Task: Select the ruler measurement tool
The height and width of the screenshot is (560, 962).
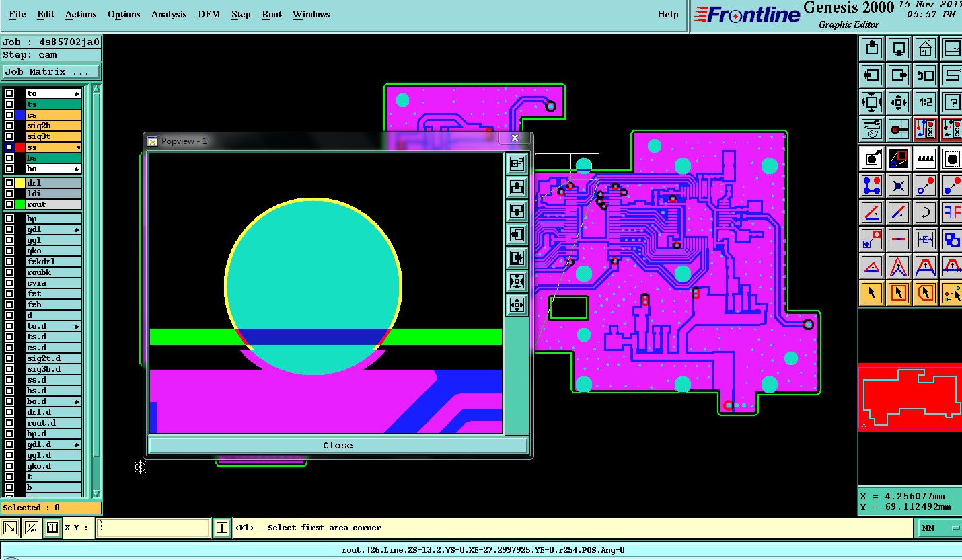Action: point(926,158)
